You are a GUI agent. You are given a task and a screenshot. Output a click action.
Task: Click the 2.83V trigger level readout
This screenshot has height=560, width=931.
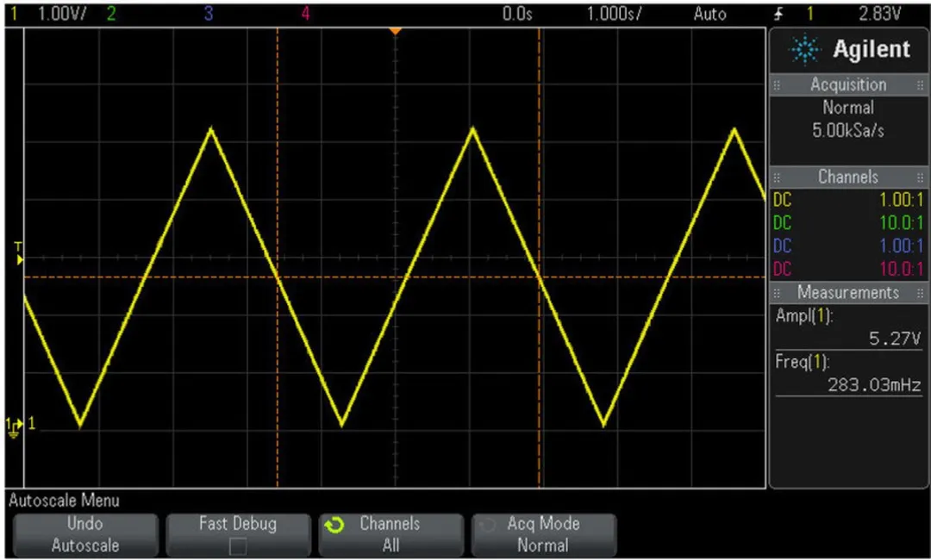pyautogui.click(x=880, y=15)
